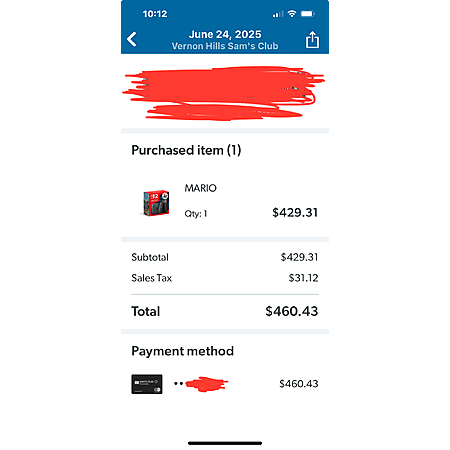Tap the Total $460.43 amount
This screenshot has height=450, width=450.
point(292,311)
